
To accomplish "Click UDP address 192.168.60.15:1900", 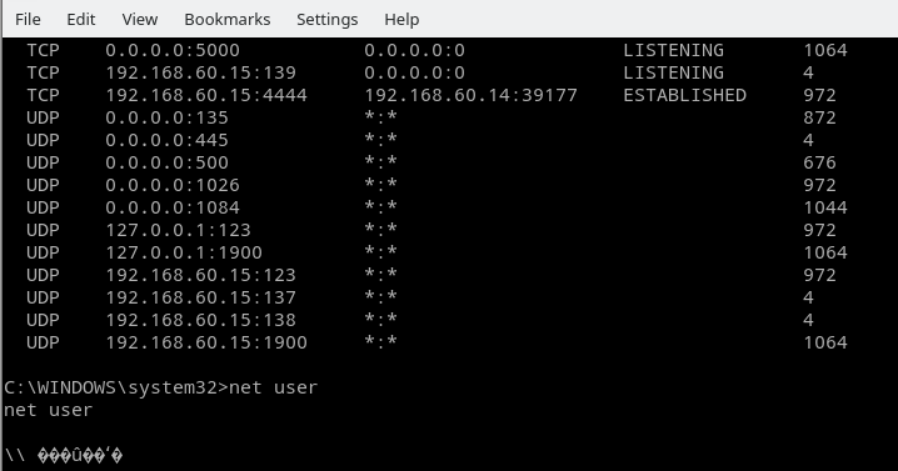I will [x=206, y=343].
